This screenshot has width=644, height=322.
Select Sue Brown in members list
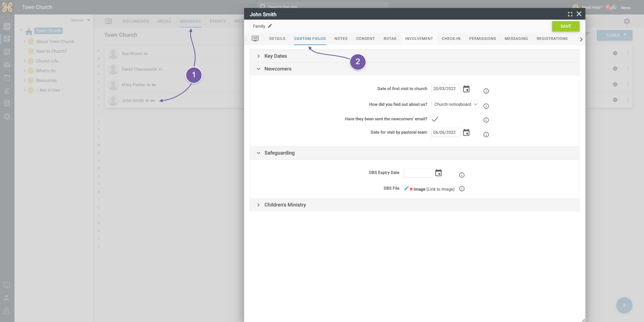point(132,53)
